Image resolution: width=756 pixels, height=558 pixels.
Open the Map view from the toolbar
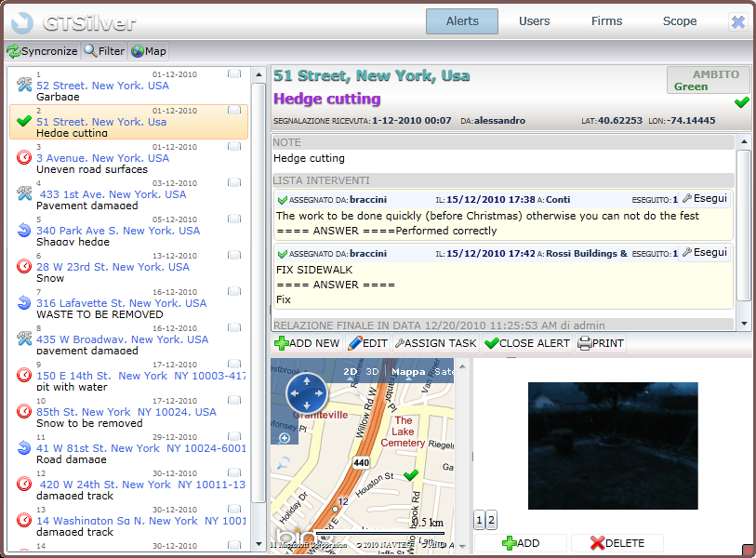[149, 51]
